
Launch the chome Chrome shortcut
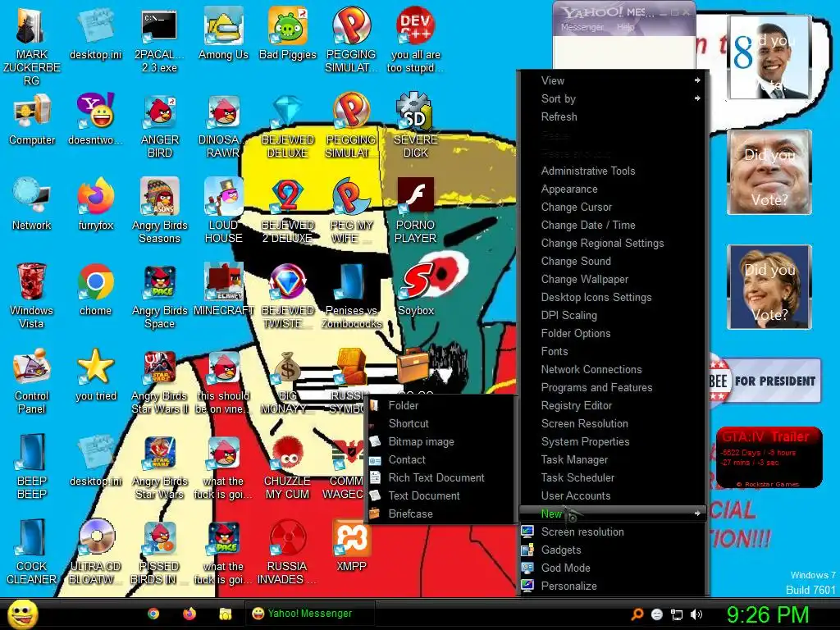pyautogui.click(x=96, y=290)
